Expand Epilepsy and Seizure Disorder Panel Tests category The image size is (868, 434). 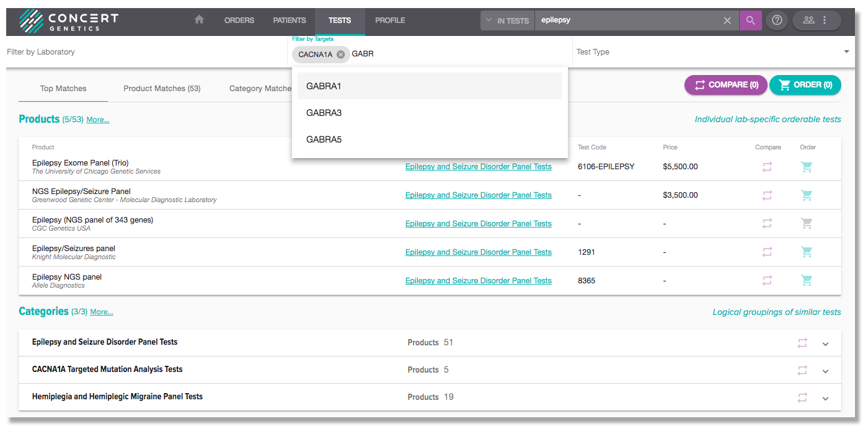[825, 344]
